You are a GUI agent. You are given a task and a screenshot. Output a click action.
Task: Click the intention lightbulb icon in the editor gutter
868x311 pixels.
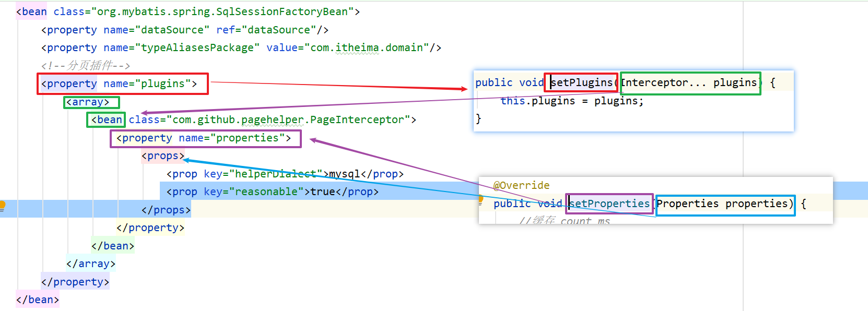(x=2, y=205)
